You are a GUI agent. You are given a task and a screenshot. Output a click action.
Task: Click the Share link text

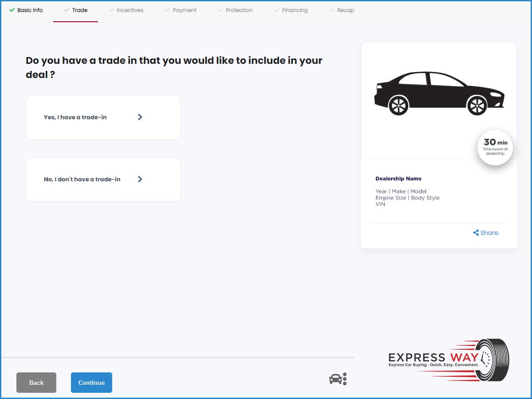click(489, 233)
